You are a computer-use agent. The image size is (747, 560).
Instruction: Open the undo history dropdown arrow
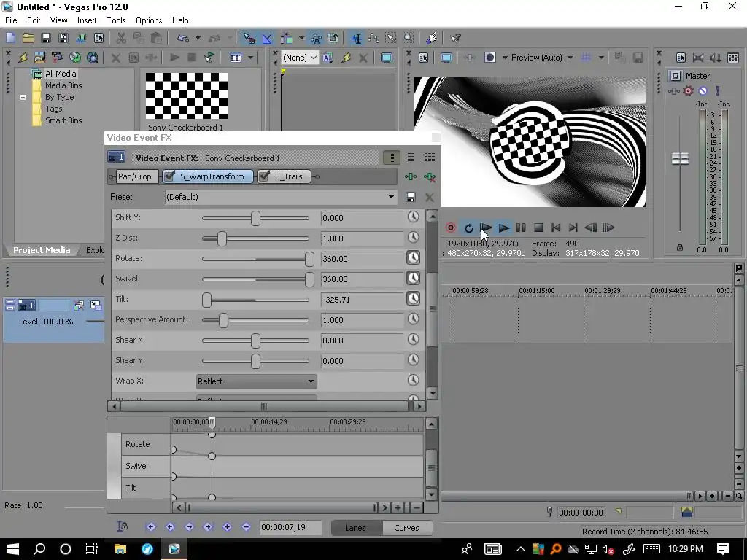coord(198,38)
